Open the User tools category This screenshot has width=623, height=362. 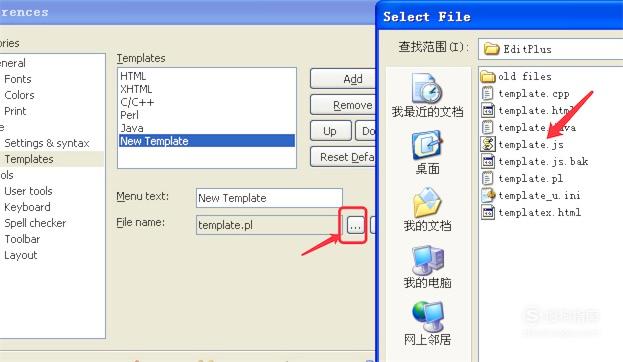(x=28, y=191)
